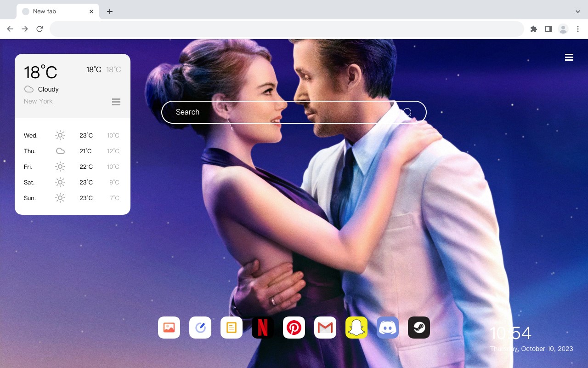The height and width of the screenshot is (368, 588).
Task: Open the Gmail shortcut icon
Action: click(325, 328)
